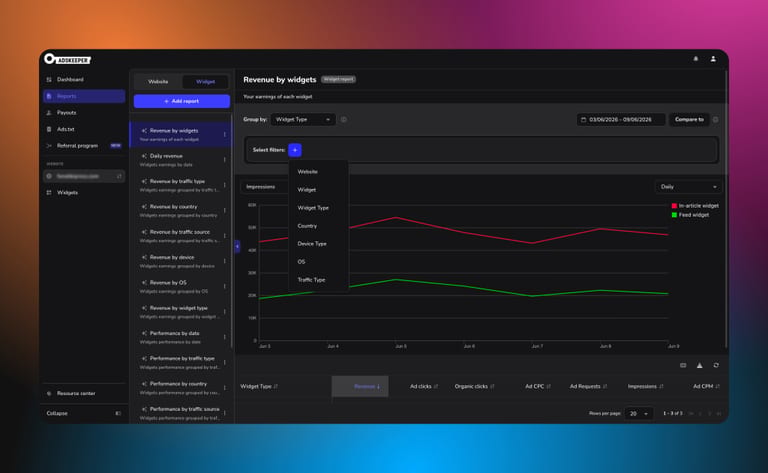
Task: Open more options for Revenue by widgets
Action: 225,134
